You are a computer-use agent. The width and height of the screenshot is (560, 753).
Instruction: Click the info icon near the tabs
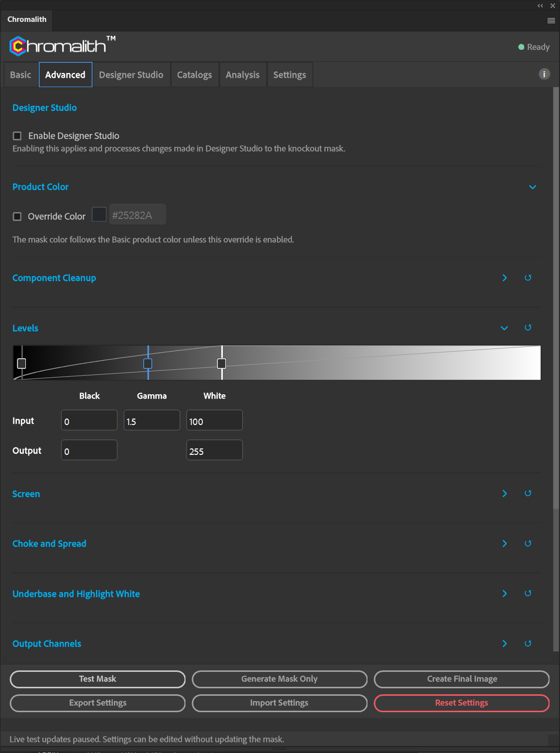click(x=545, y=74)
